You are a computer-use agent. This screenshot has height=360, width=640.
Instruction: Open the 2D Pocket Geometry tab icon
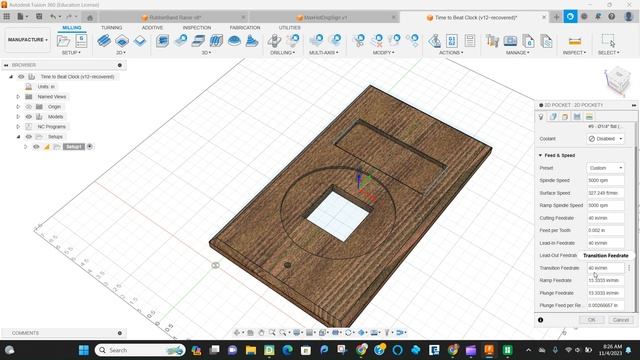pos(553,117)
